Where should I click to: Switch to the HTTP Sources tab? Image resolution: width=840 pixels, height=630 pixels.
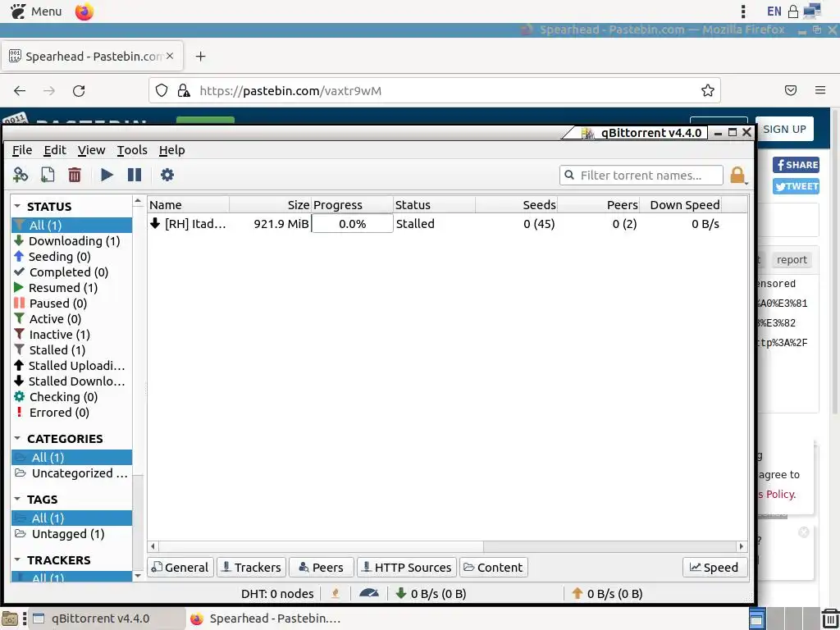tap(407, 568)
